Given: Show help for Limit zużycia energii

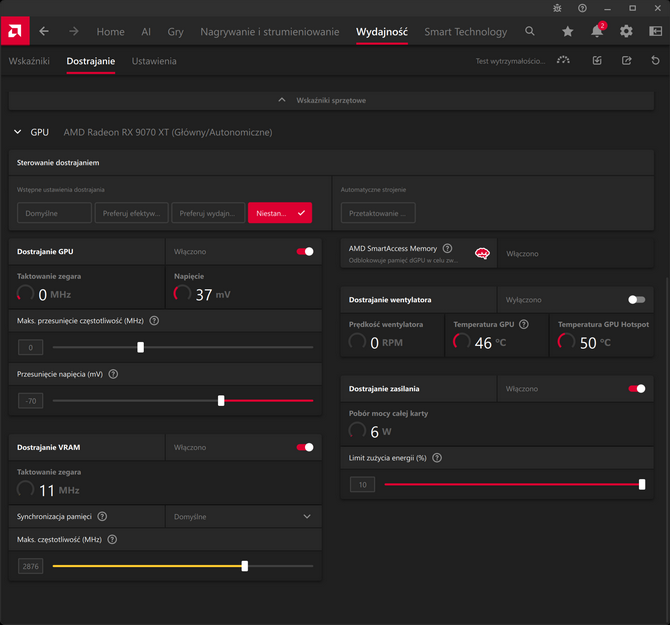Looking at the screenshot, I should [437, 458].
